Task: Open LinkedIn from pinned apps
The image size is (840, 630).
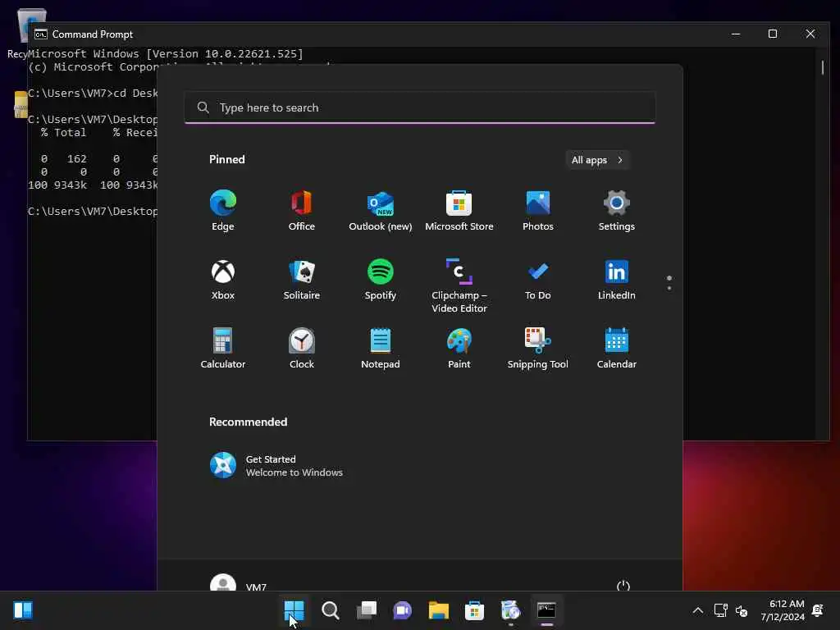Action: click(617, 279)
